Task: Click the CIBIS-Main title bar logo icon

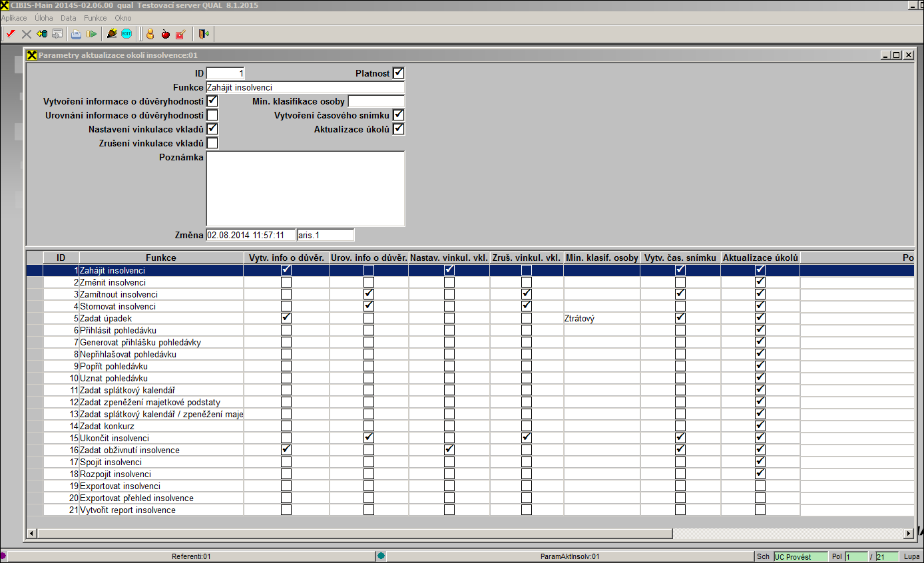Action: pyautogui.click(x=5, y=5)
